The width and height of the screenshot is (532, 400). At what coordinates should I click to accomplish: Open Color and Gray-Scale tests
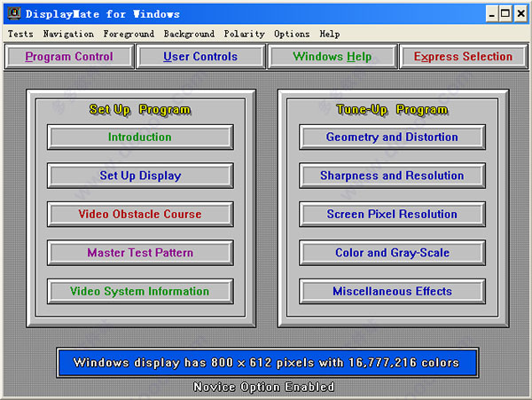392,253
